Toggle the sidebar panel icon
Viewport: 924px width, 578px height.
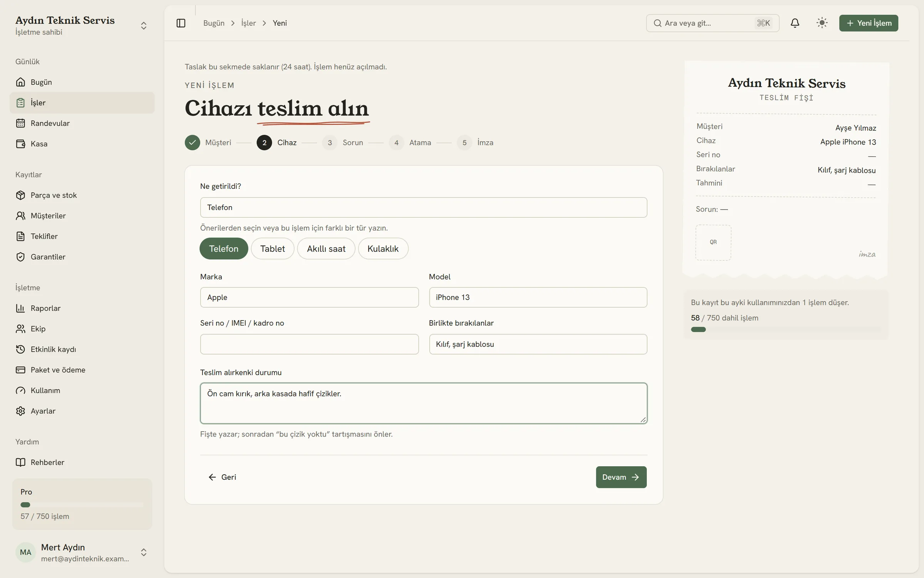click(x=181, y=23)
